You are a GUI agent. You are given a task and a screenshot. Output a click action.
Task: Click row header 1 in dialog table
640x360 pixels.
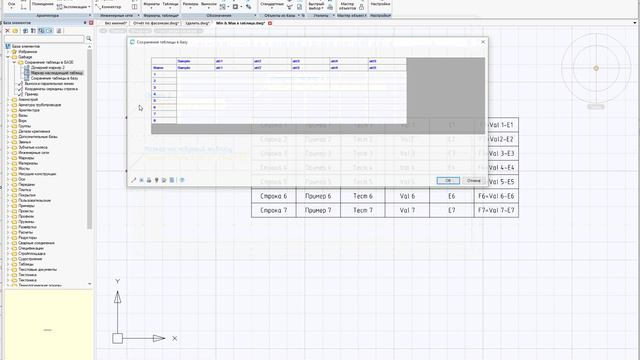pos(164,74)
